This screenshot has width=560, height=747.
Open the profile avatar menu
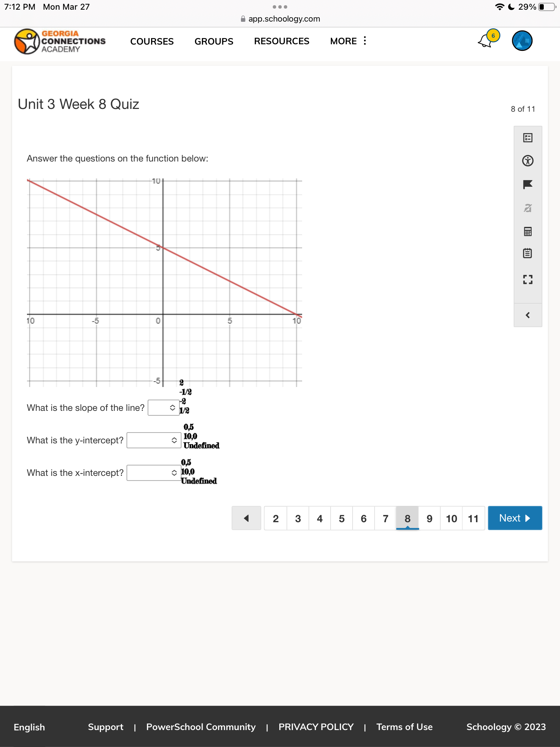pyautogui.click(x=522, y=40)
